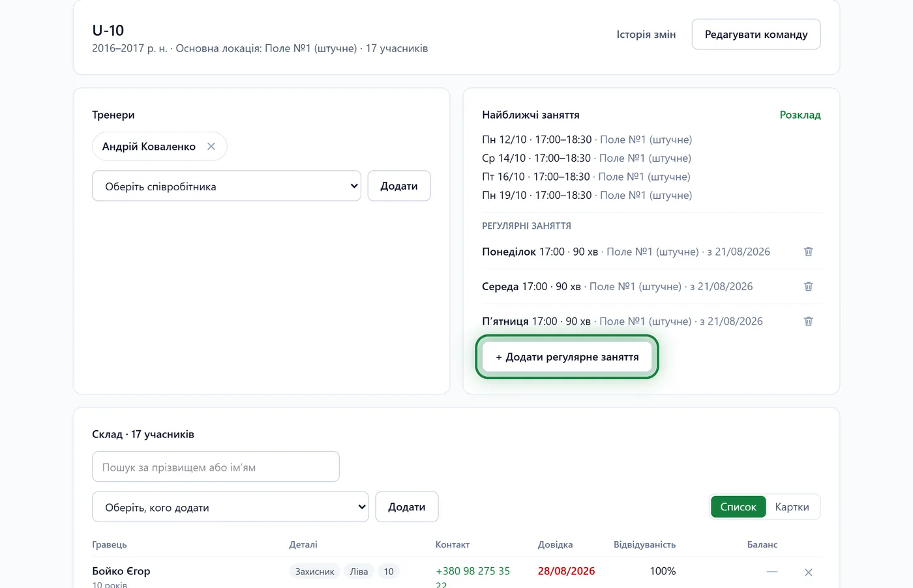Delete the Середа regular session
913x588 pixels.
tap(808, 286)
